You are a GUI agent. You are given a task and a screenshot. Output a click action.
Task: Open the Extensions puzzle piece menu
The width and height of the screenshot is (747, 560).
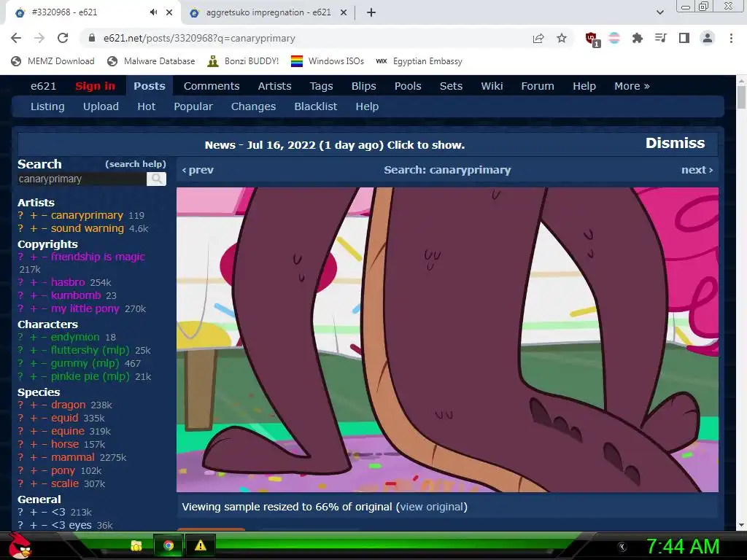(637, 38)
